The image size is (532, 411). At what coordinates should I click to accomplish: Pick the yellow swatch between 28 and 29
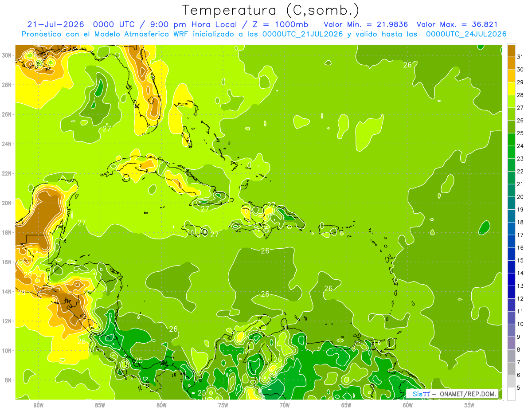click(511, 89)
